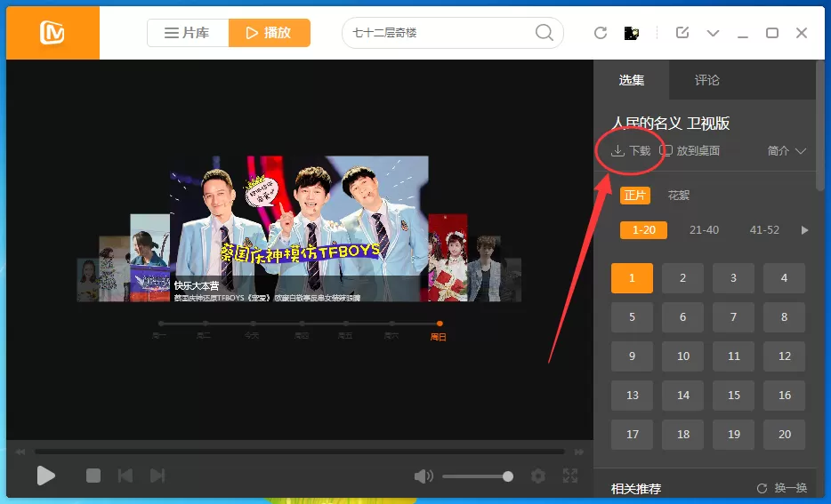Click the 下载 download button
Viewport: 831px width, 504px height.
[631, 151]
